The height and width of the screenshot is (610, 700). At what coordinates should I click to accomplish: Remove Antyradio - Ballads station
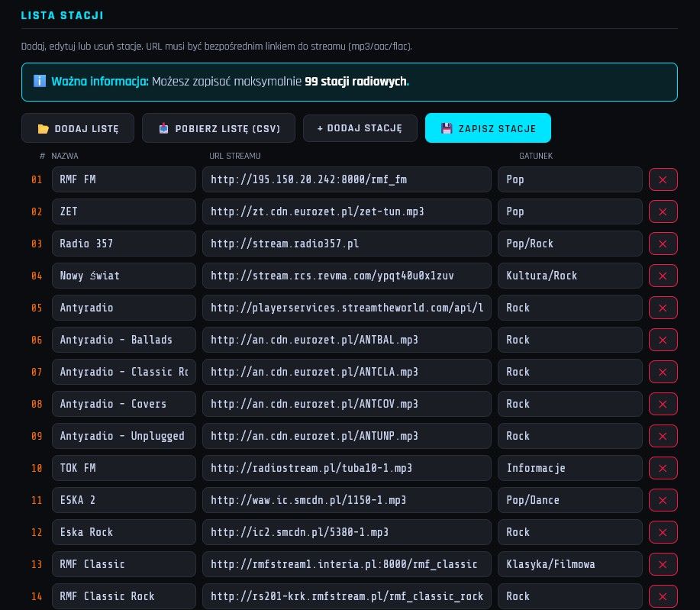[x=663, y=340]
